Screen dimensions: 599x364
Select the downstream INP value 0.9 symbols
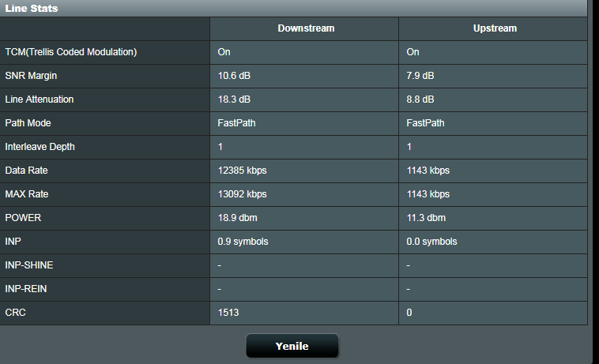tap(243, 242)
